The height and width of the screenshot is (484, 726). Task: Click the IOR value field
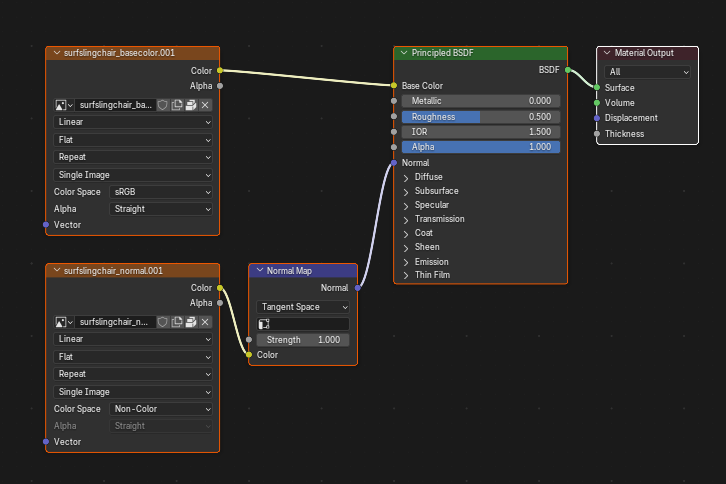481,132
